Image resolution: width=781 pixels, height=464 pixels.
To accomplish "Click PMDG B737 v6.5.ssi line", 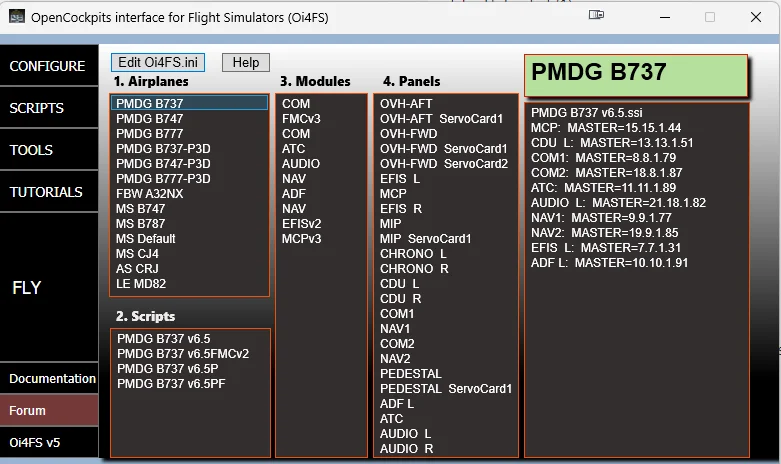I will coord(586,113).
